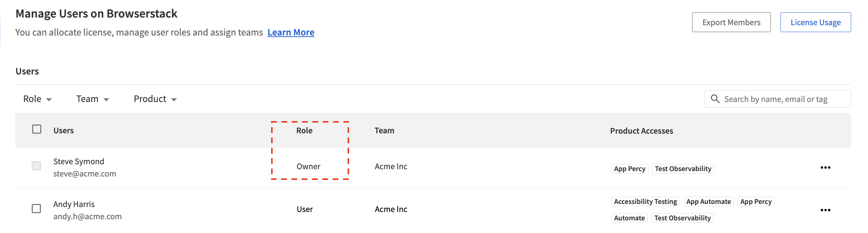The image size is (868, 233).
Task: Click App Percy tag in Steve's row
Action: point(629,169)
